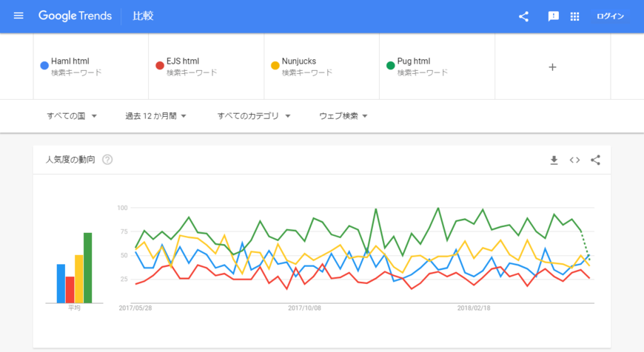The width and height of the screenshot is (644, 352).
Task: Click the green average bar
Action: click(x=88, y=268)
